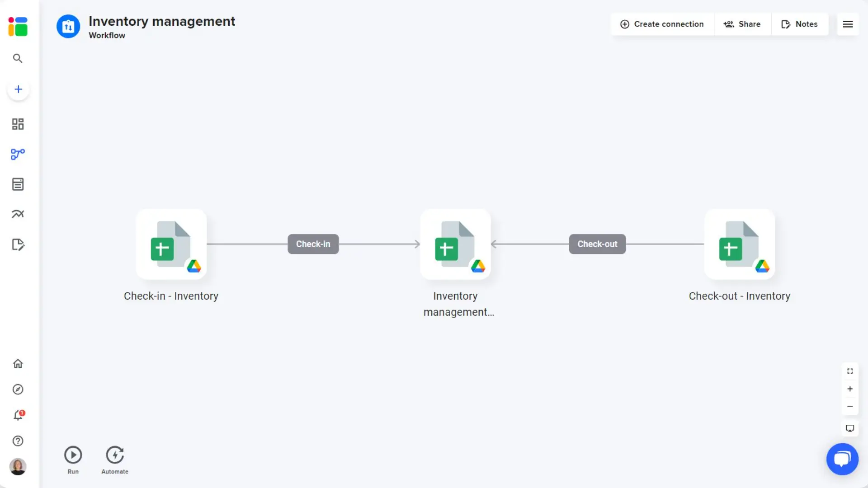
Task: Click the plus icon to add new item
Action: (x=18, y=89)
